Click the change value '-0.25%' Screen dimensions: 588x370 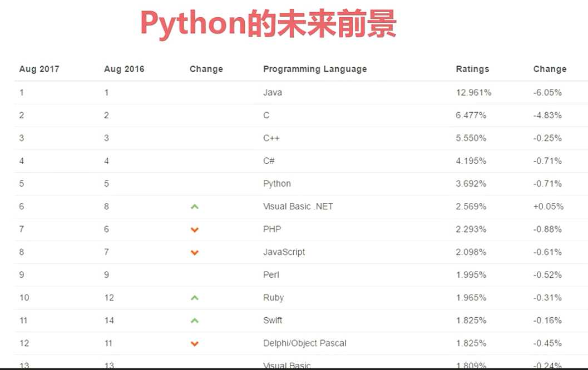pos(547,138)
